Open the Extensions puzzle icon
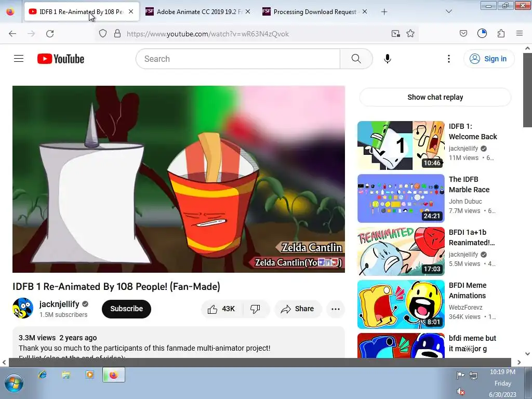The height and width of the screenshot is (399, 532). (501, 33)
